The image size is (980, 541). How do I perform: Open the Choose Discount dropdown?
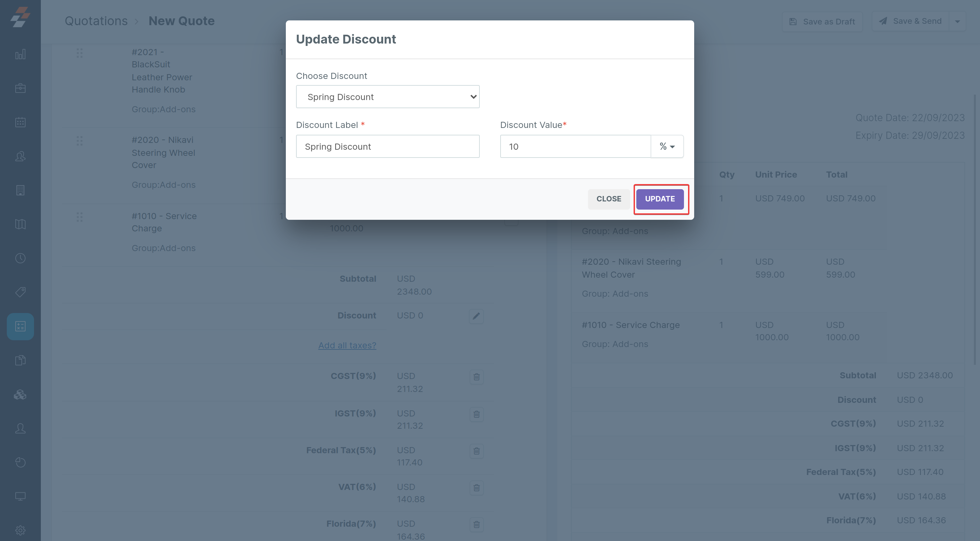[x=387, y=97]
